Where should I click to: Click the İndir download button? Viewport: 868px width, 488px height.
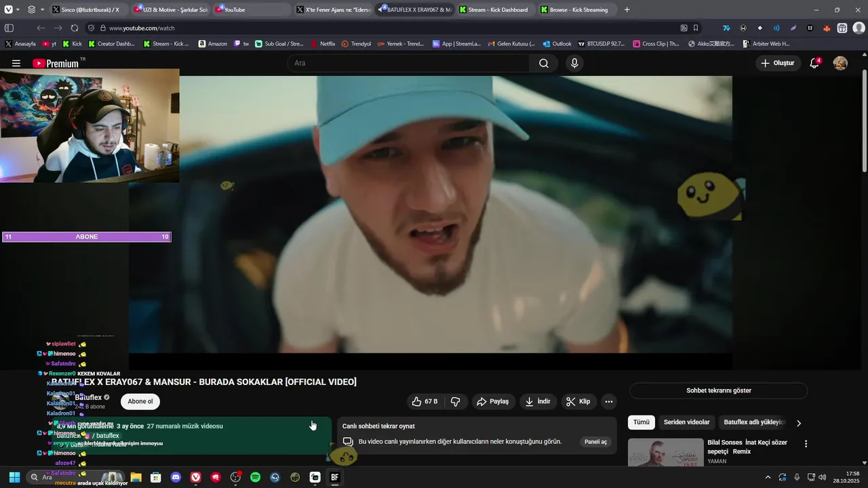[x=538, y=401]
